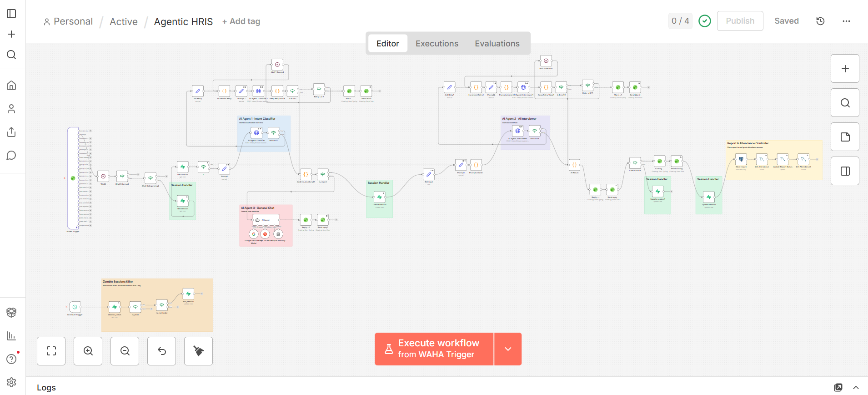This screenshot has width=868, height=395.
Task: Pop out the Logs panel to new window
Action: click(838, 388)
